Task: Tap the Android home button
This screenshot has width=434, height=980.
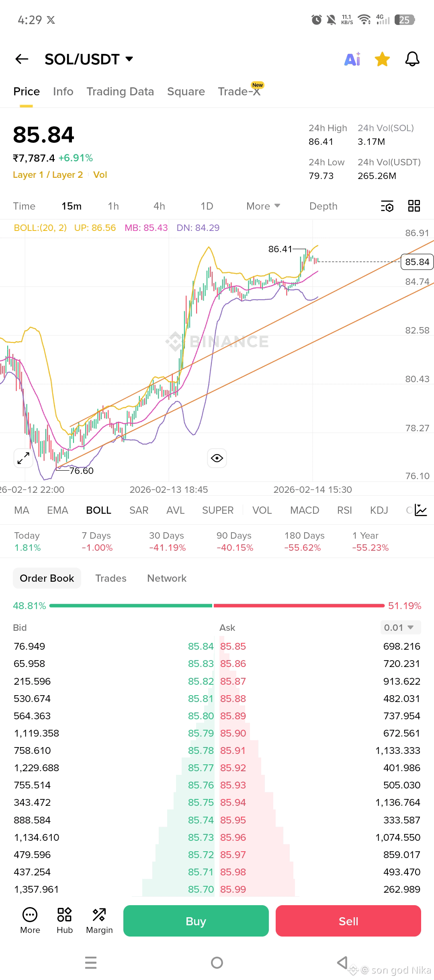Action: (217, 963)
